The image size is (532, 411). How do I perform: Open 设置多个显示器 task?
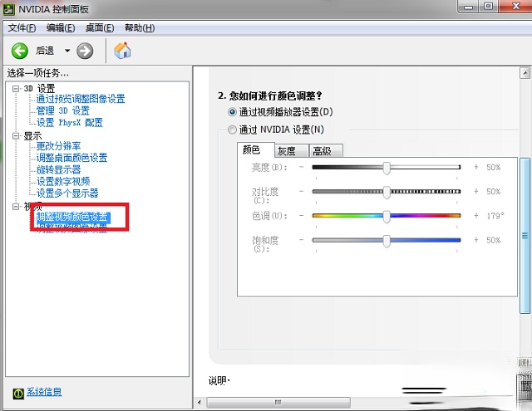[x=67, y=193]
